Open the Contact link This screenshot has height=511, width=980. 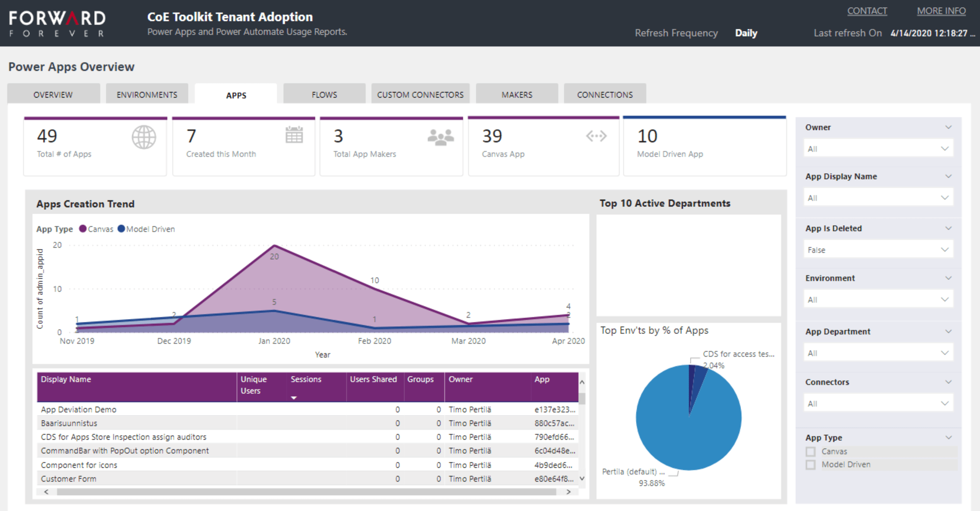867,11
